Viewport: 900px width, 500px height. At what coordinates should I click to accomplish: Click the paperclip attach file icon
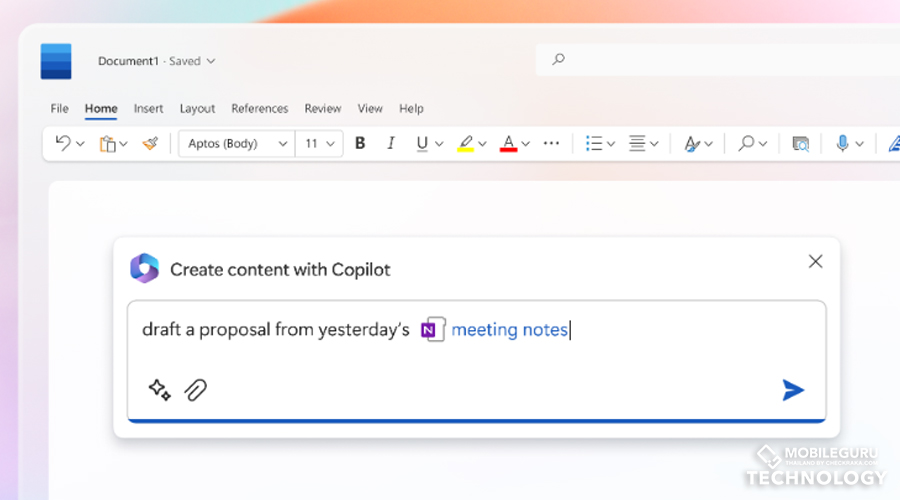coord(195,390)
